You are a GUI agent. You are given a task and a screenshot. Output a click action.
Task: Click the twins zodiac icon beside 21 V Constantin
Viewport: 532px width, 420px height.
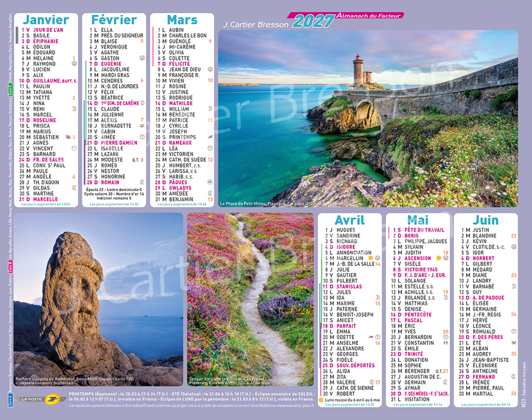[x=445, y=343]
